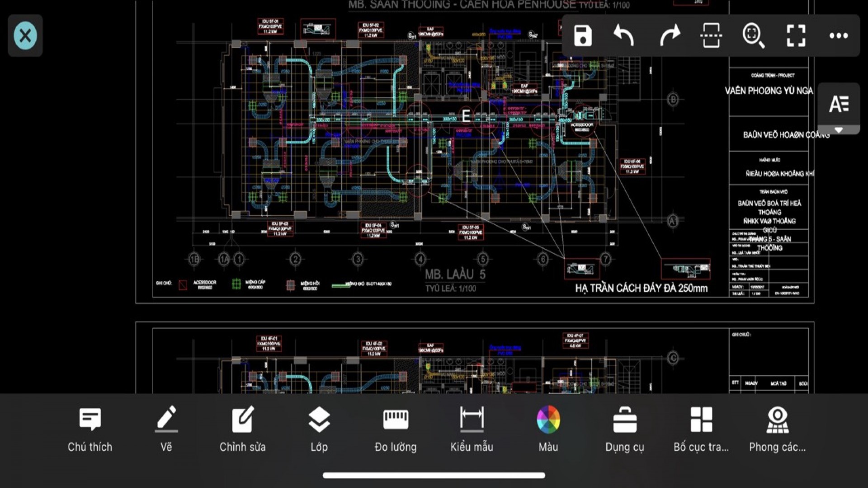The height and width of the screenshot is (488, 868).
Task: Click the zoom extents magnifier icon
Action: [x=753, y=36]
